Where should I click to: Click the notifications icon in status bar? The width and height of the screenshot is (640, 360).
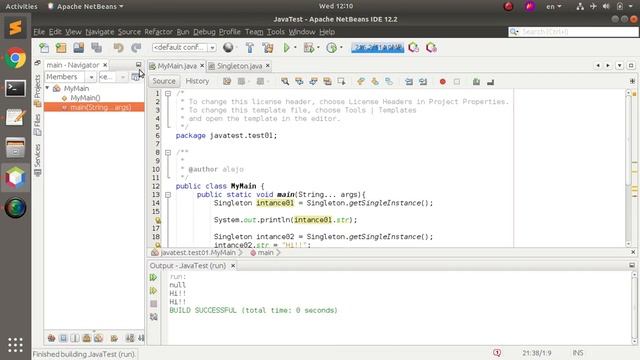(x=497, y=353)
